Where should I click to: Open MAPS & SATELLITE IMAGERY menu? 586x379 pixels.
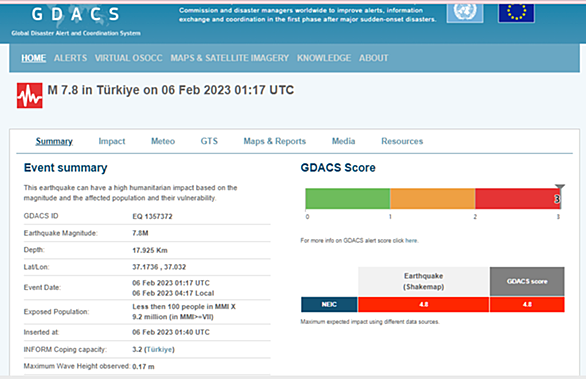tap(230, 58)
